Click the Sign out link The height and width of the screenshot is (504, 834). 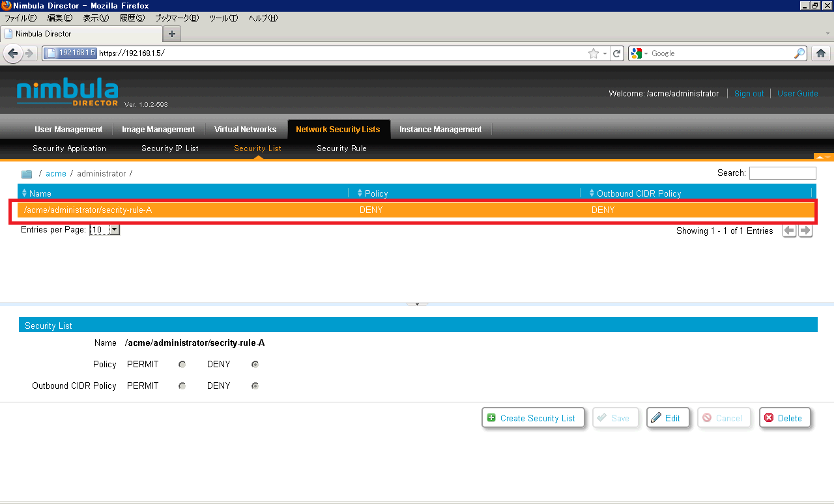tap(749, 94)
